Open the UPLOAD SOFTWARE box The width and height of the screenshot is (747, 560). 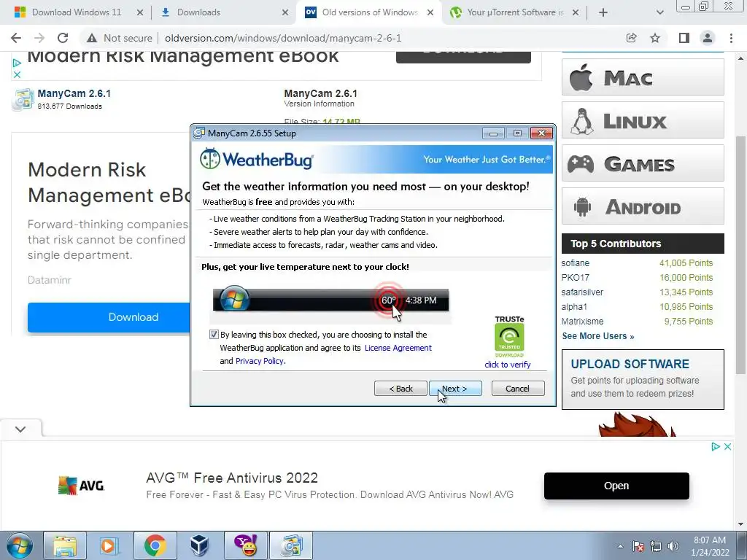click(643, 379)
